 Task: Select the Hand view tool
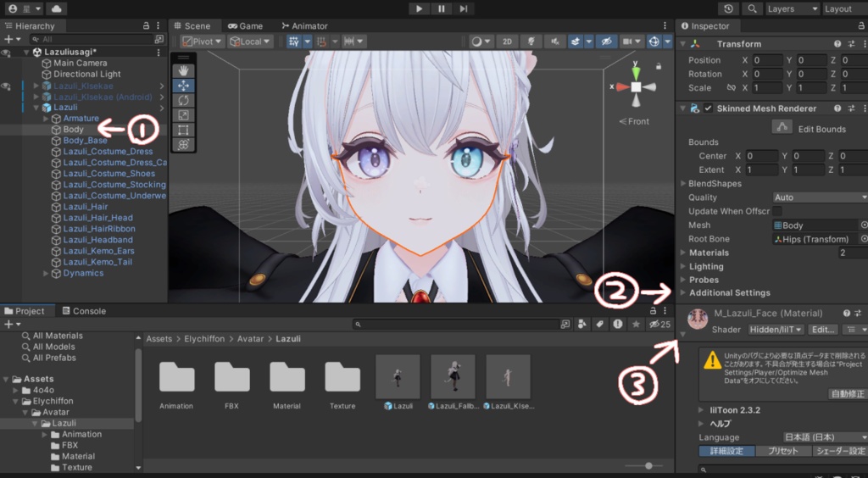point(183,71)
